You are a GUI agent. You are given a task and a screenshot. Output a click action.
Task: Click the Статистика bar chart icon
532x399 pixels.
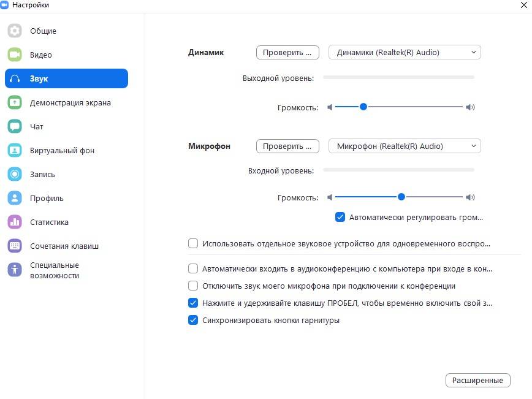pyautogui.click(x=15, y=222)
